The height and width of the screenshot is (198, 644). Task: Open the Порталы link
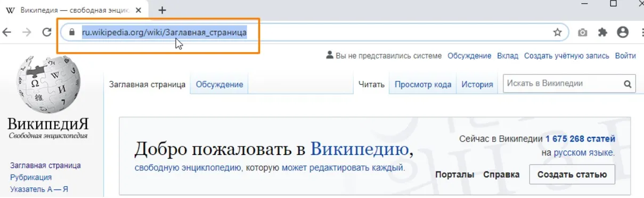click(x=455, y=175)
